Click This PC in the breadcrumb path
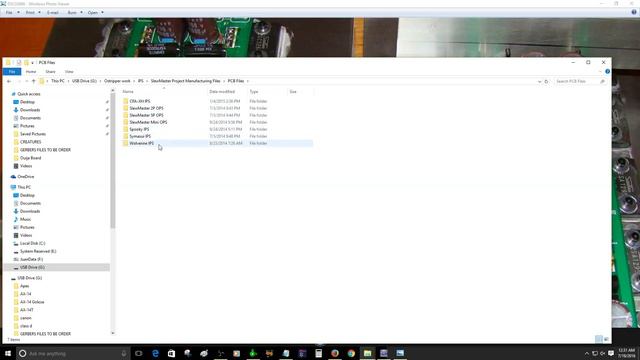Viewport: 640px width, 360px height. [58, 81]
